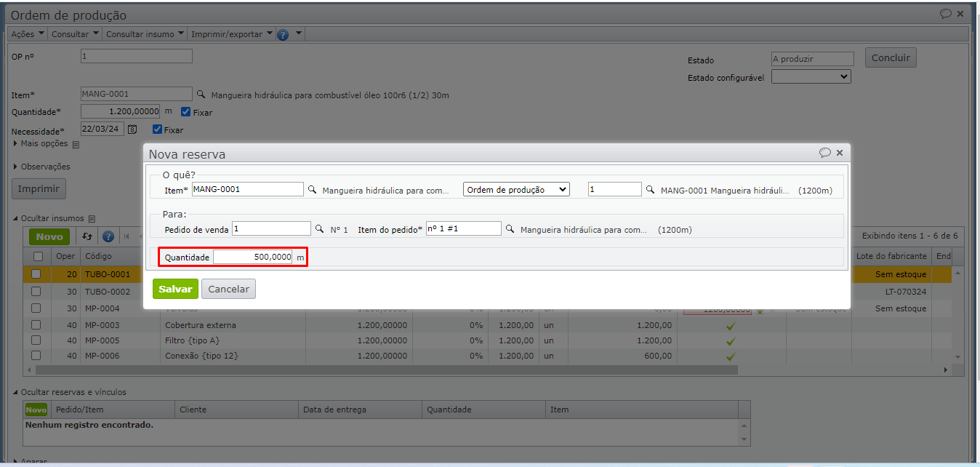Viewport: 980px width, 467px height.
Task: Click Imprimir button
Action: (x=39, y=188)
